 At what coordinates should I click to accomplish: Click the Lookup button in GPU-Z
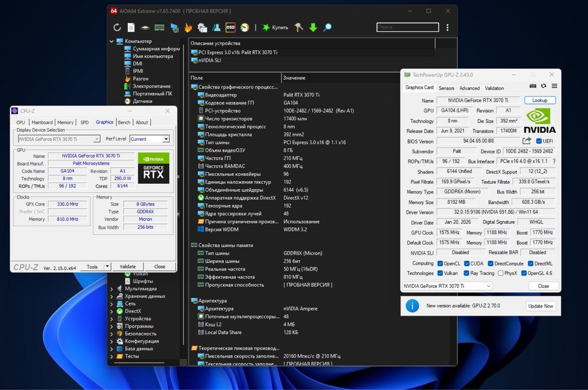click(x=540, y=100)
